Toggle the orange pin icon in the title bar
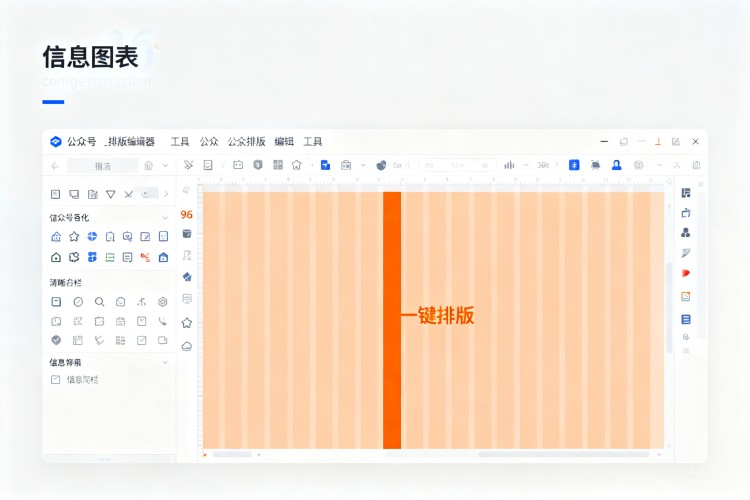Viewport: 750px width, 500px height. point(658,142)
